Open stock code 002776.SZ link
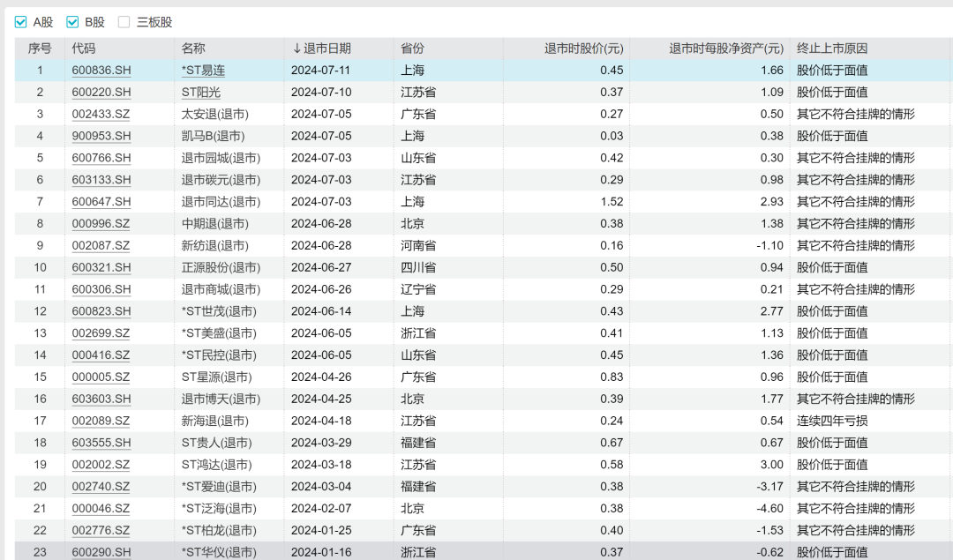 [101, 530]
